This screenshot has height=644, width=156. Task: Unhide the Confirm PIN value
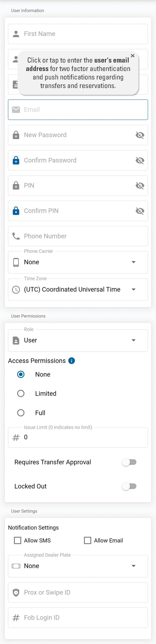[140, 211]
